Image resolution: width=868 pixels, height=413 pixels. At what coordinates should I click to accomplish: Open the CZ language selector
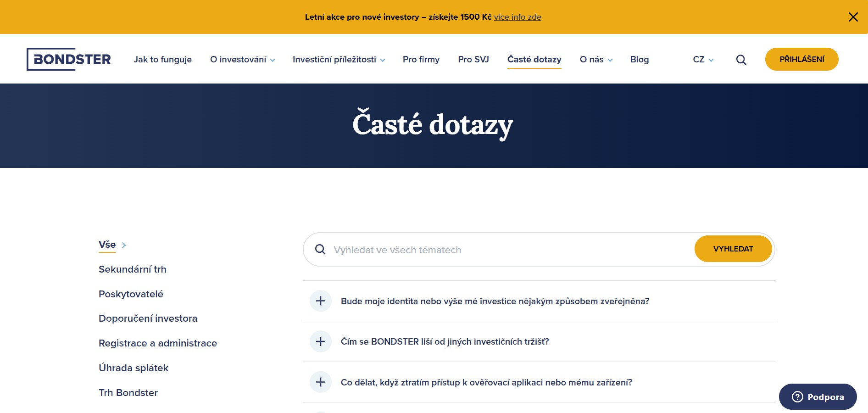tap(703, 60)
